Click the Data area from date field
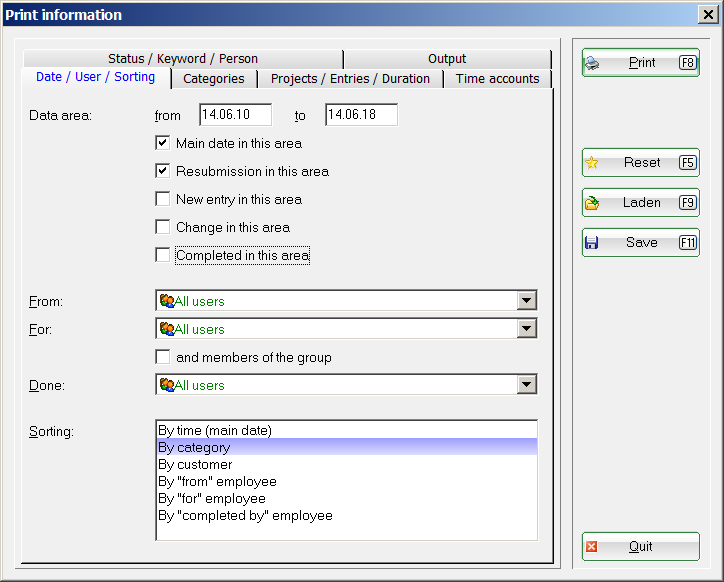This screenshot has width=724, height=582. click(x=235, y=116)
